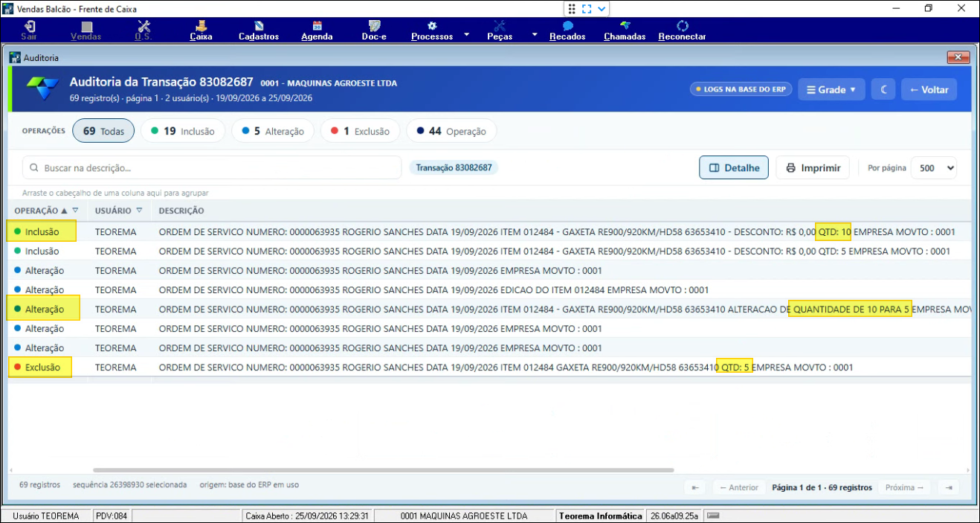
Task: Jump to the last page arrow
Action: (x=948, y=487)
